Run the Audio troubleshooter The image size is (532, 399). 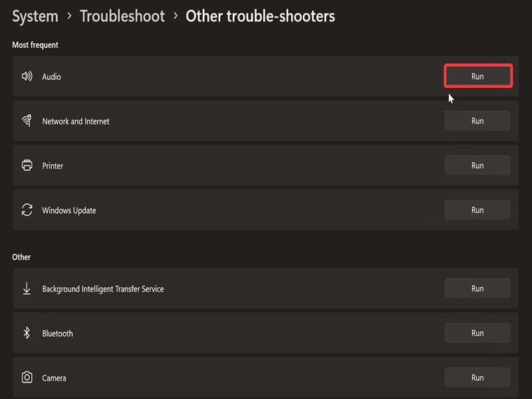(x=477, y=76)
